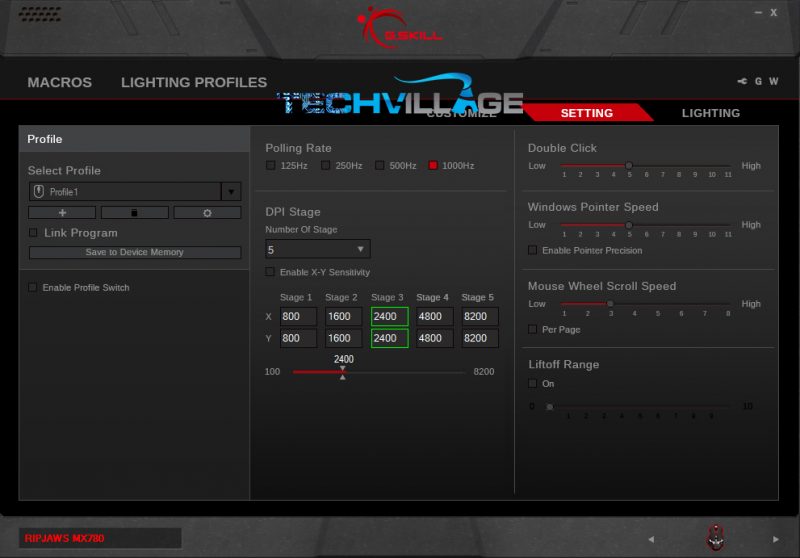
Task: Edit Stage 2 X DPI field
Action: tap(344, 316)
